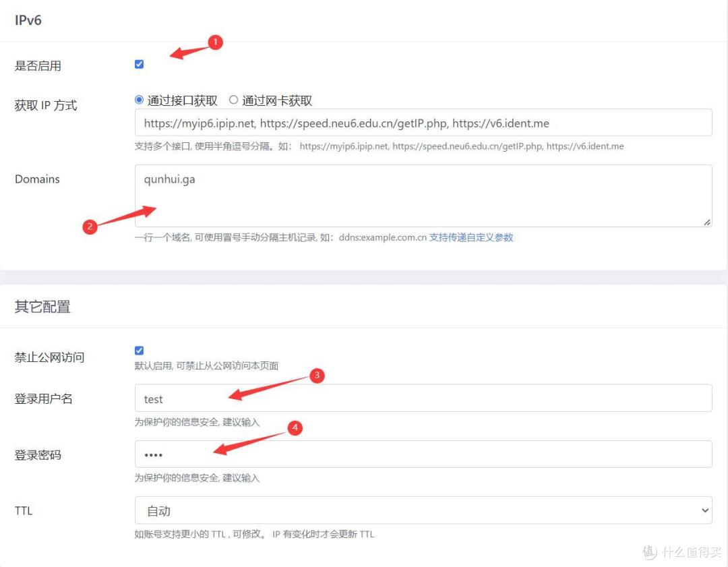Click the red marker numbered 2

tap(91, 227)
